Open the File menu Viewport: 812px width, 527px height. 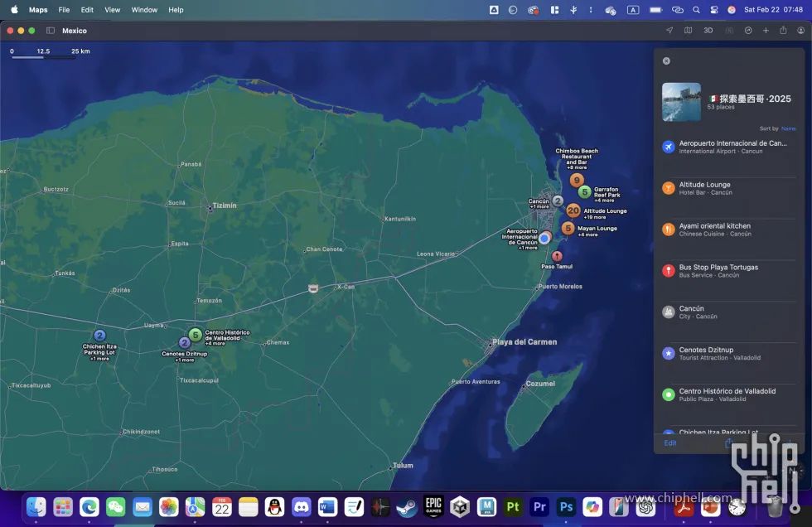click(64, 10)
